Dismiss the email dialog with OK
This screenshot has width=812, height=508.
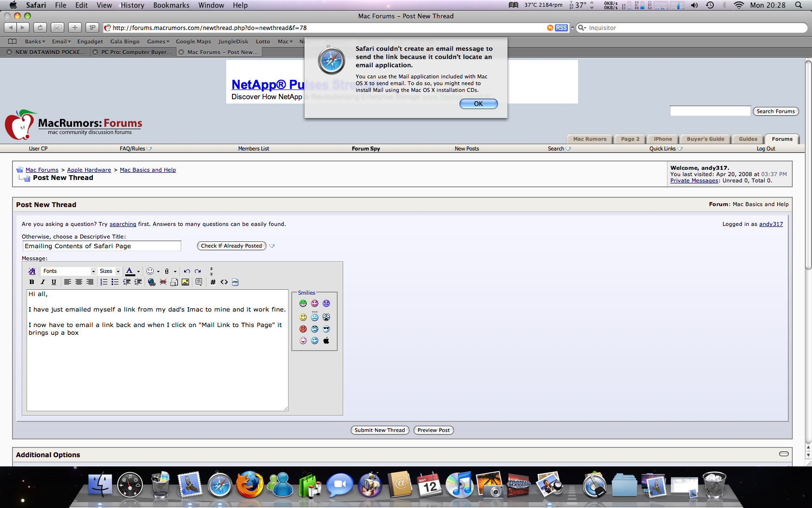pyautogui.click(x=478, y=104)
